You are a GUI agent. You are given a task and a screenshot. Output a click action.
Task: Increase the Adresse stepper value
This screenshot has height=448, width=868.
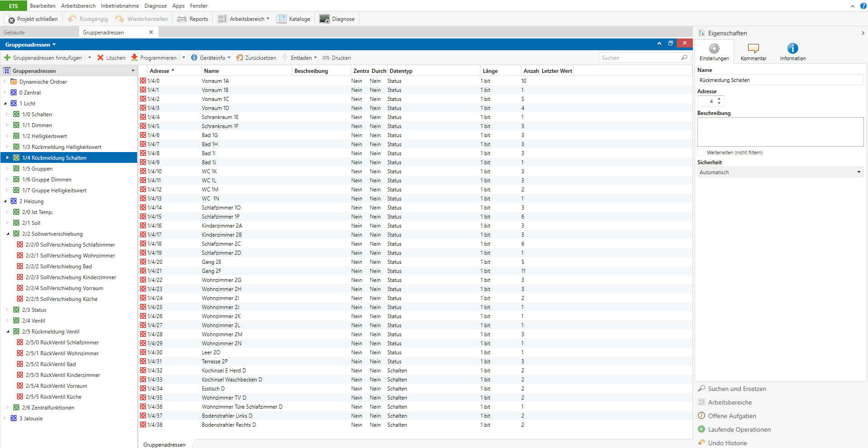[719, 99]
